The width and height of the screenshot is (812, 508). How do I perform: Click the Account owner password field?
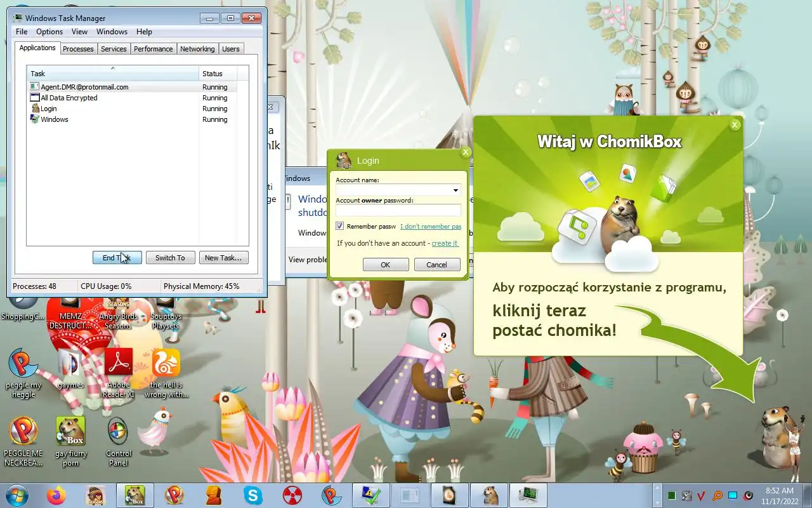point(398,210)
